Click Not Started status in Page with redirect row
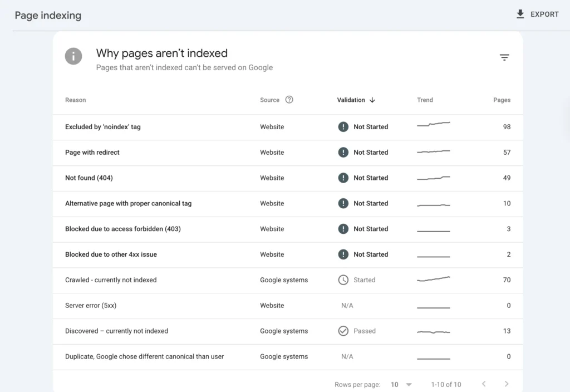Image resolution: width=570 pixels, height=392 pixels. (371, 153)
